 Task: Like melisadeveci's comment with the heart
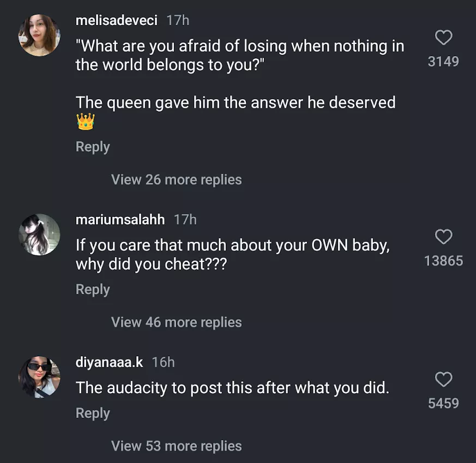coord(443,38)
